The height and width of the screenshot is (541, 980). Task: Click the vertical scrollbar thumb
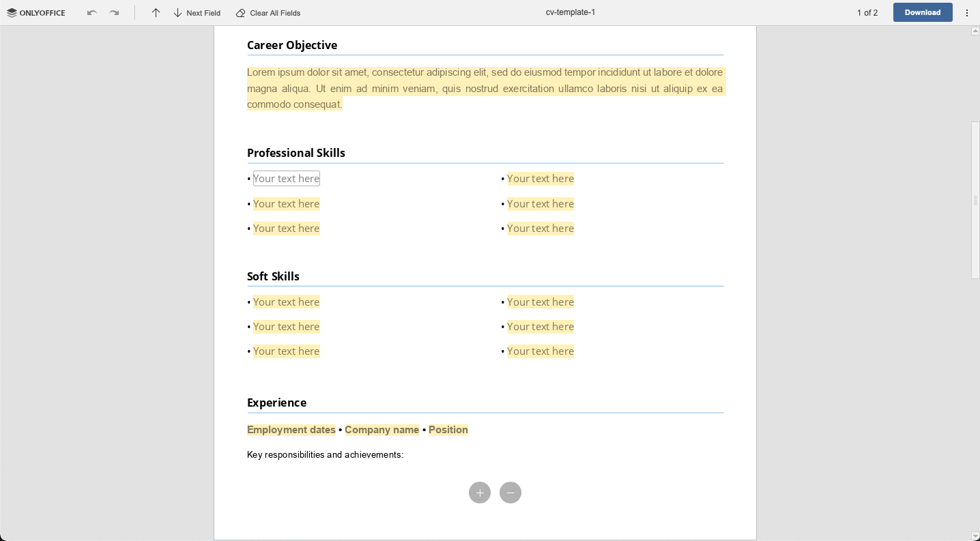[975, 200]
